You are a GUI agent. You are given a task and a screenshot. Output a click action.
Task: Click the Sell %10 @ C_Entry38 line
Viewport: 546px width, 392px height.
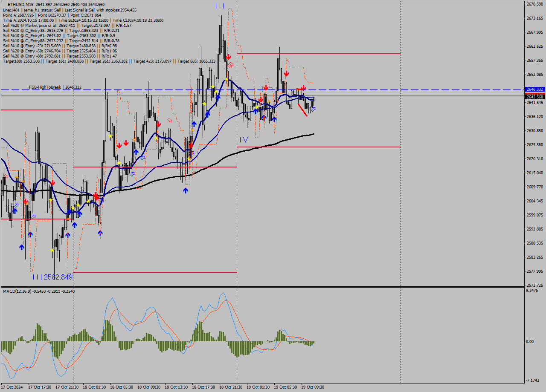click(61, 30)
